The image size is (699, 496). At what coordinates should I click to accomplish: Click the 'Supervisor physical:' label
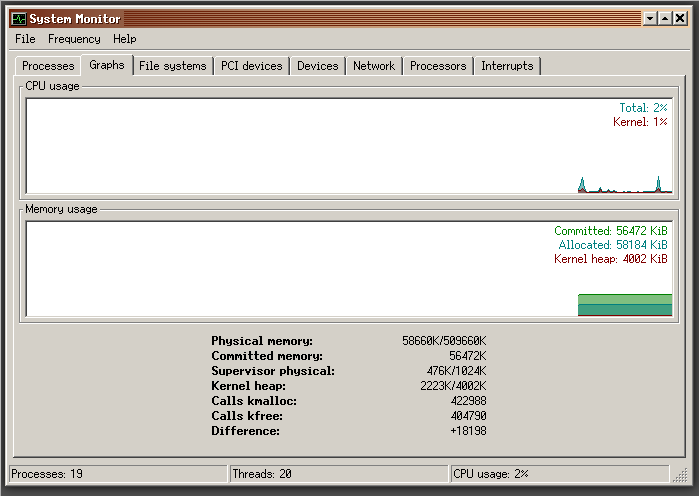coord(273,371)
